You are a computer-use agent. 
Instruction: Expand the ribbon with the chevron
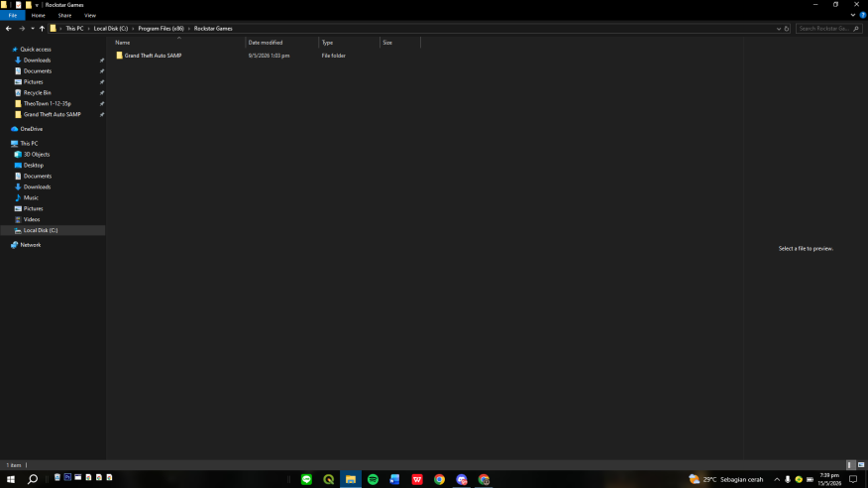852,16
